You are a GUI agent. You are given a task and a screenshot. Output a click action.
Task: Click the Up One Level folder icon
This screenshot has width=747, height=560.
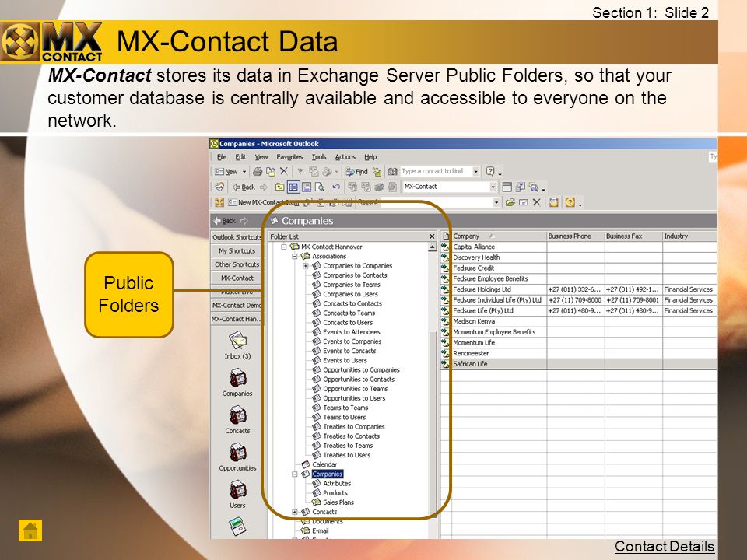279,187
